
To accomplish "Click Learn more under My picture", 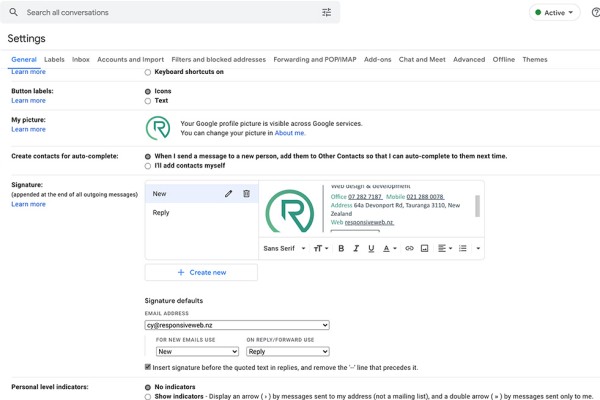I will click(28, 129).
